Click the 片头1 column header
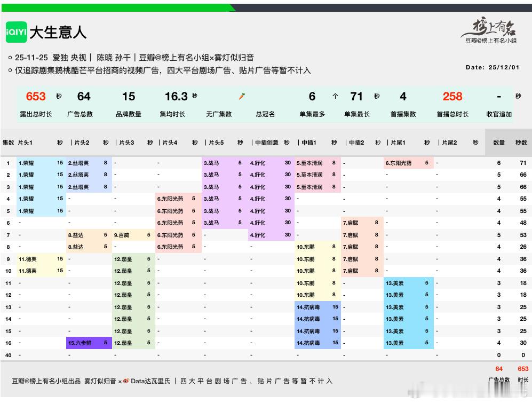 click(x=25, y=143)
